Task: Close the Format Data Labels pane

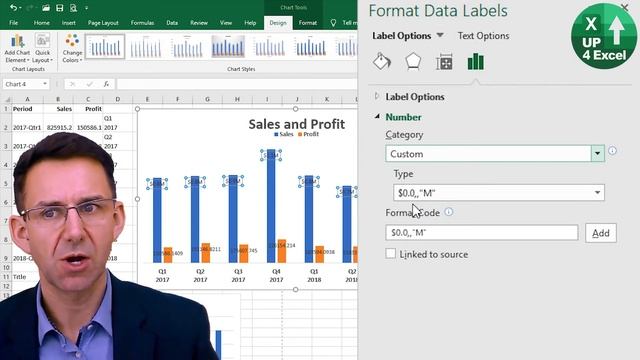Action: coord(624,7)
